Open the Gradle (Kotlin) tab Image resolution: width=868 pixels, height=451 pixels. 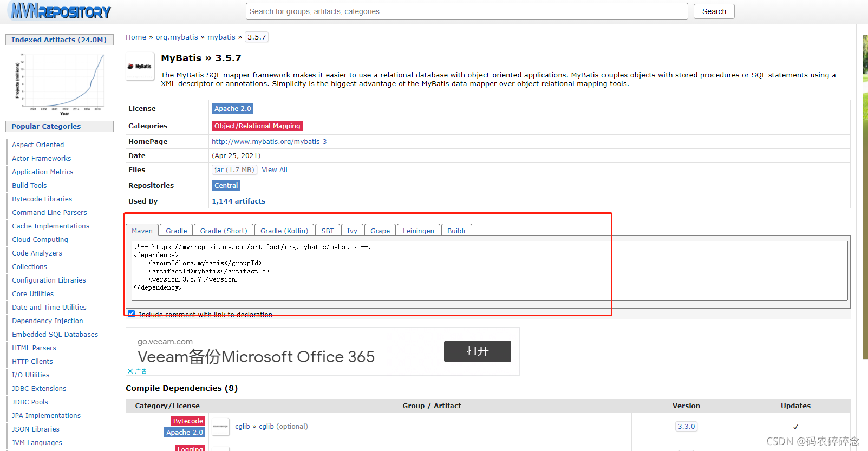(x=284, y=231)
